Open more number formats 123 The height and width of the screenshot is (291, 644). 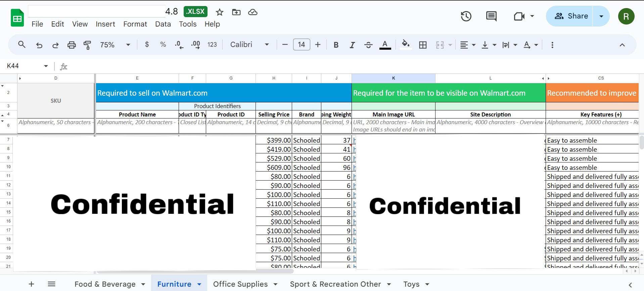point(212,45)
